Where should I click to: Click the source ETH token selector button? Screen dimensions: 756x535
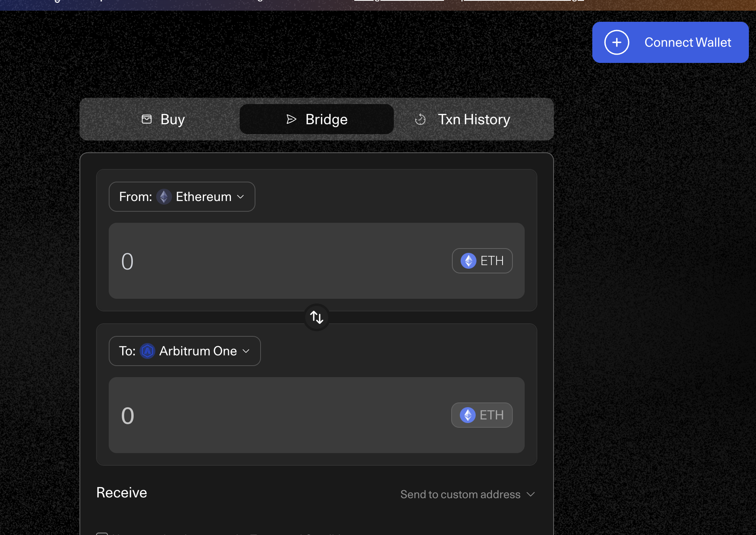click(482, 261)
